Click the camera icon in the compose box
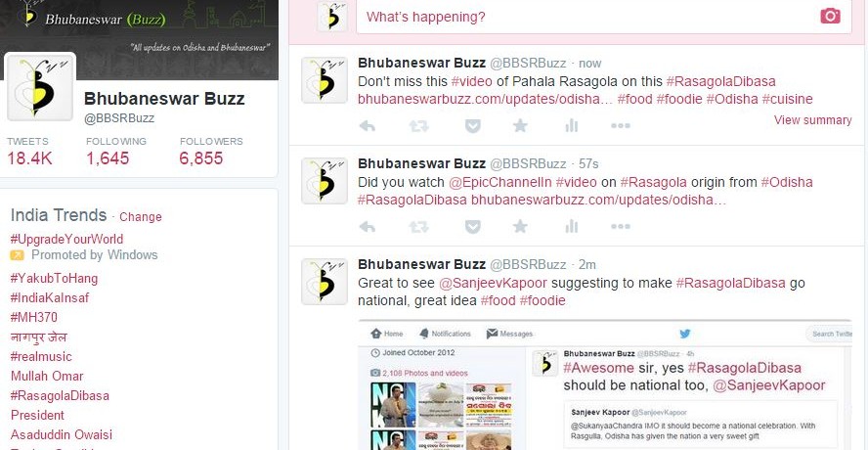This screenshot has height=450, width=868. (x=830, y=16)
